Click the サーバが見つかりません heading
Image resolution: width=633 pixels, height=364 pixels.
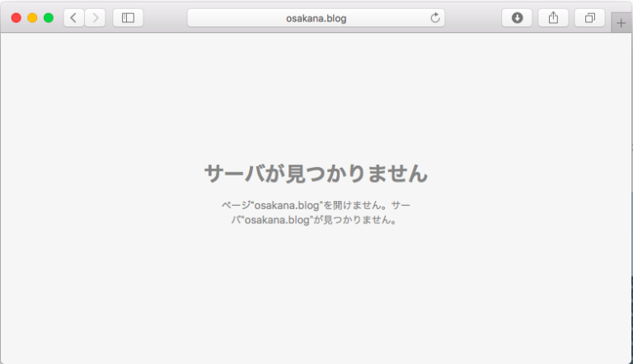pyautogui.click(x=316, y=174)
